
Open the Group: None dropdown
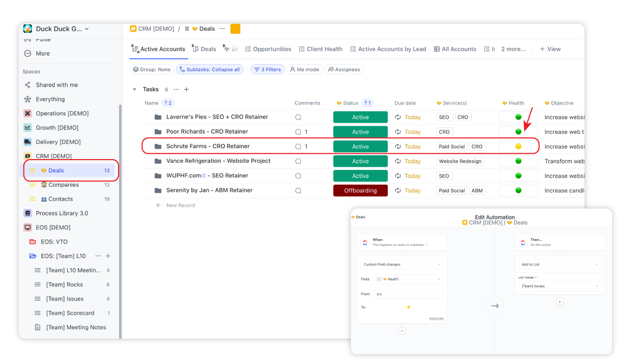tap(151, 69)
